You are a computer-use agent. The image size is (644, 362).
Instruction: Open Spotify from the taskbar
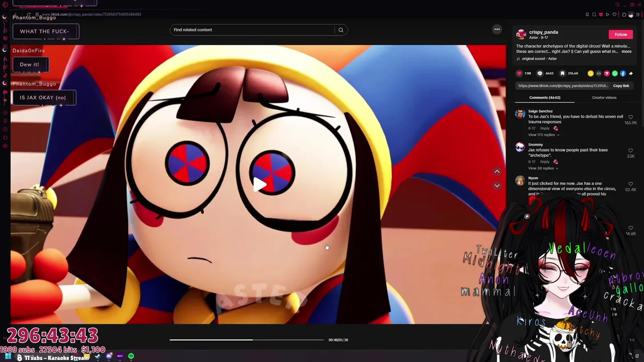click(x=131, y=356)
